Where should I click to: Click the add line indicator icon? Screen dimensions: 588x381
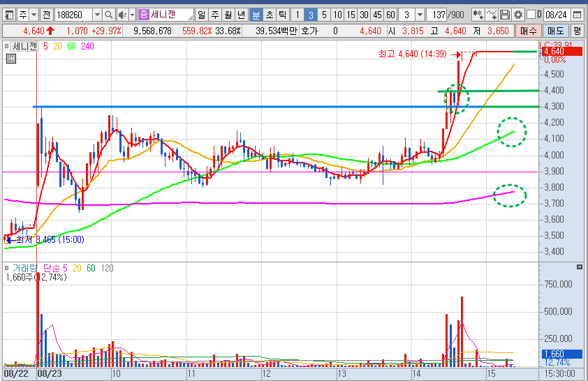point(491,15)
